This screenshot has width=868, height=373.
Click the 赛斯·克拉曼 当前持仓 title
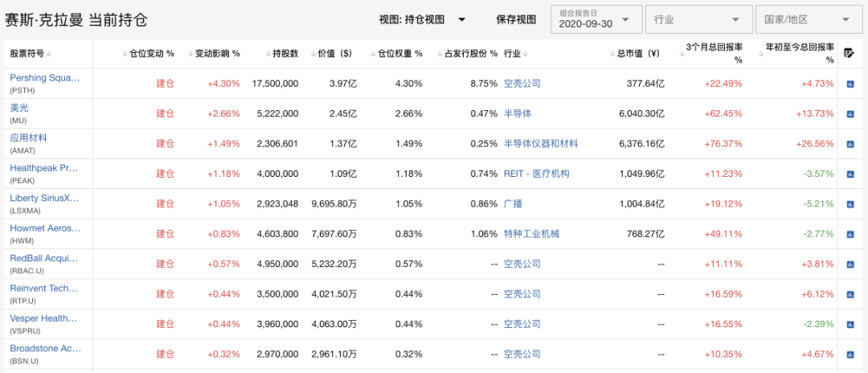tap(76, 20)
